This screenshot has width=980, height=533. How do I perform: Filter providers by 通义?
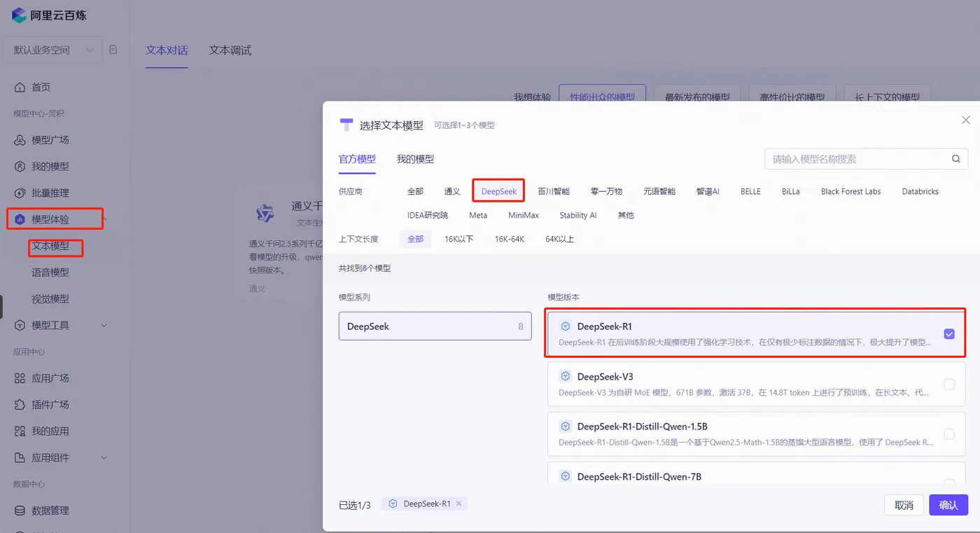452,191
